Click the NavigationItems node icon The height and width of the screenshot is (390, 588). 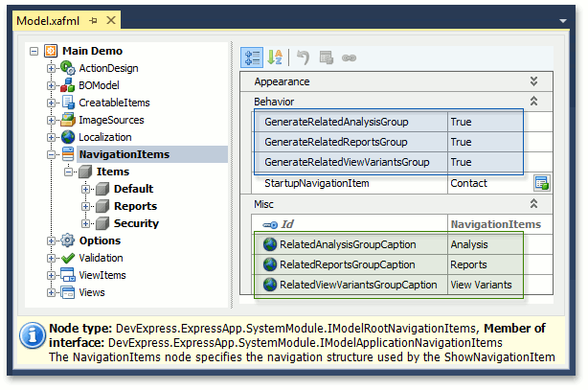point(68,154)
